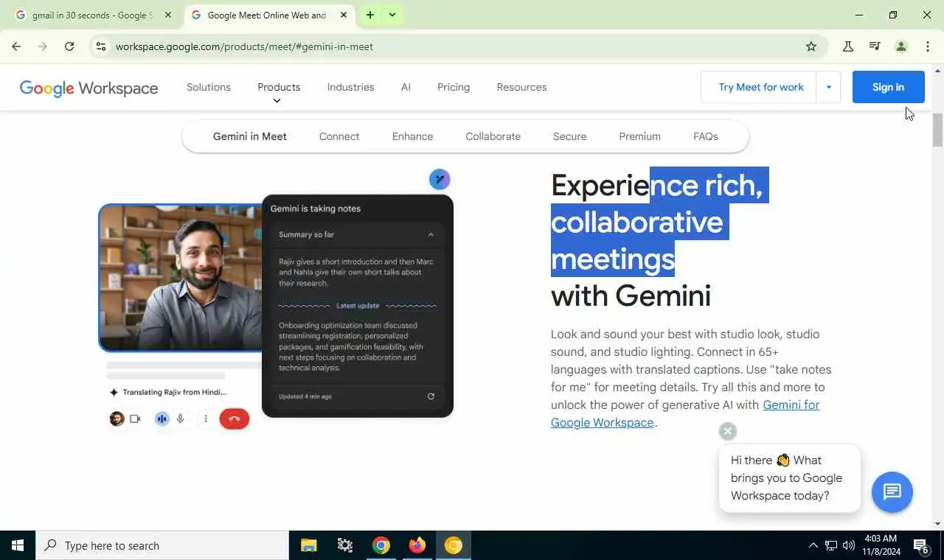Click the Gemini pencil sparkle icon
The height and width of the screenshot is (560, 944).
pyautogui.click(x=440, y=179)
